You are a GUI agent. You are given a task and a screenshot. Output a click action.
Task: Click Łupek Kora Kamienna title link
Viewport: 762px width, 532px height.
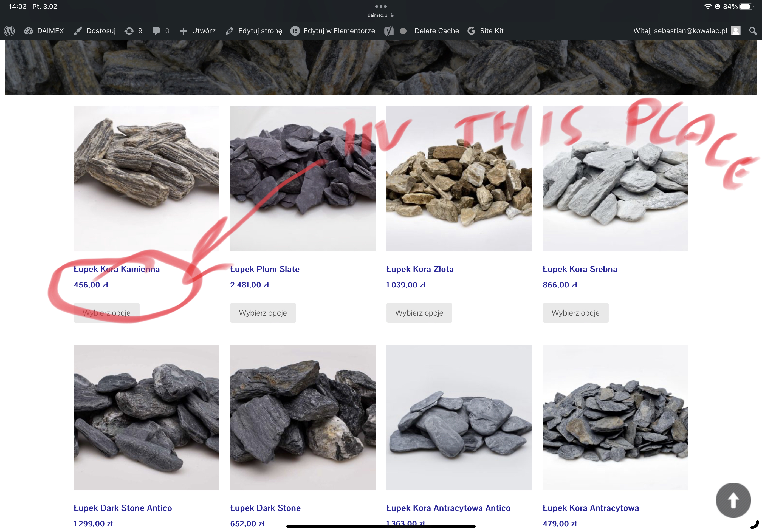pyautogui.click(x=117, y=269)
